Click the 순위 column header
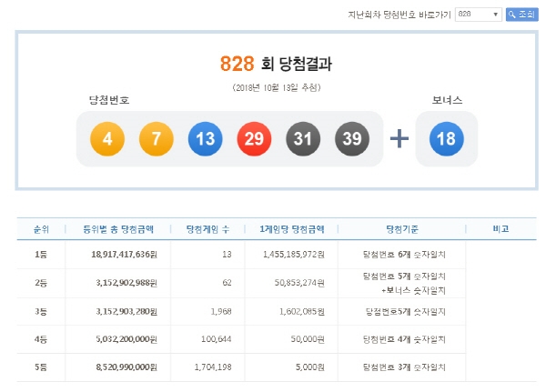The image size is (546, 392). [x=41, y=229]
